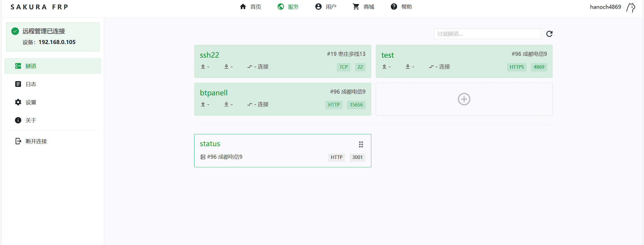Open the 用户 page from top navigation

[331, 7]
